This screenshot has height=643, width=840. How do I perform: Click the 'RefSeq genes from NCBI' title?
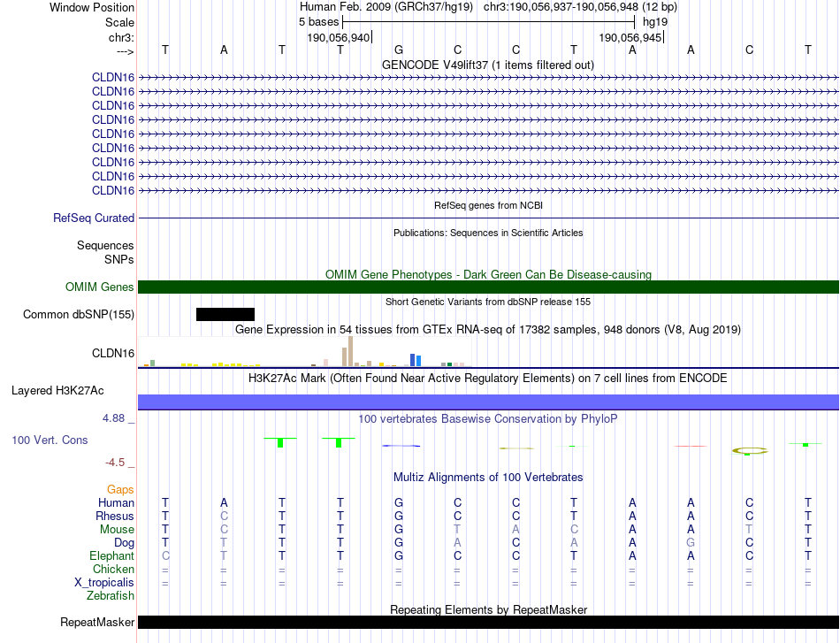pos(489,205)
